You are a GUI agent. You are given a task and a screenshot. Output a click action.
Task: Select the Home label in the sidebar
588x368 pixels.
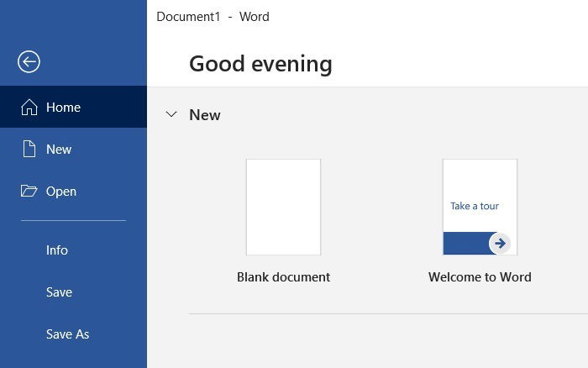pos(63,108)
